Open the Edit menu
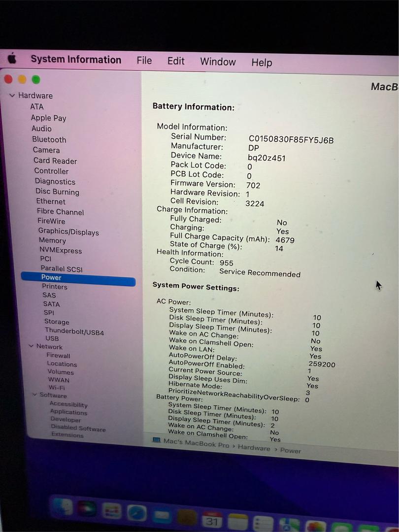 tap(176, 61)
